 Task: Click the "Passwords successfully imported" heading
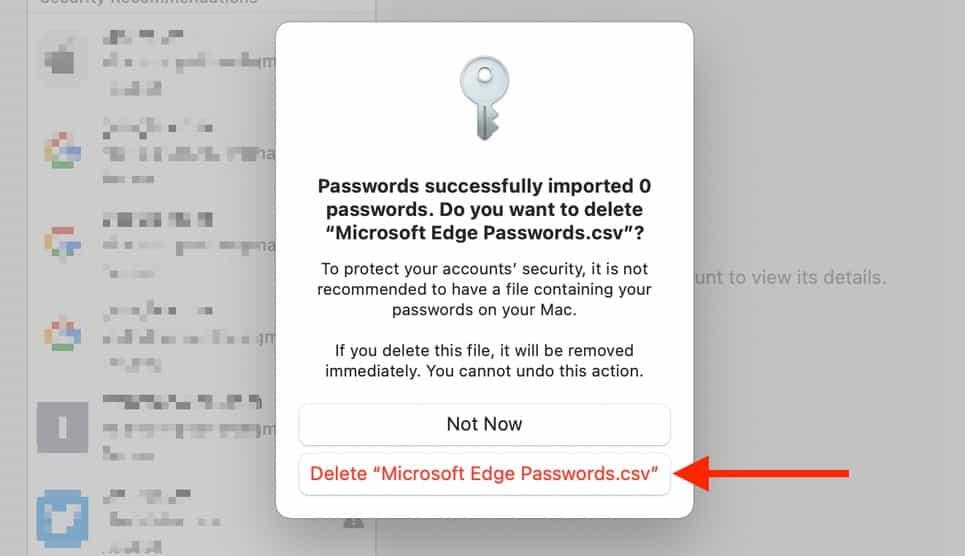point(484,210)
